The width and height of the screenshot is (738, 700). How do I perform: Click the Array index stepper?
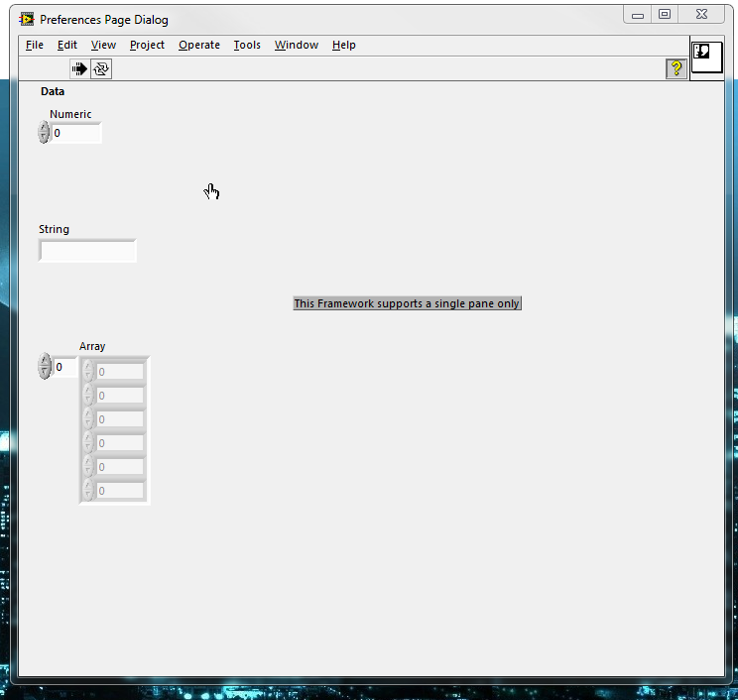click(x=45, y=366)
